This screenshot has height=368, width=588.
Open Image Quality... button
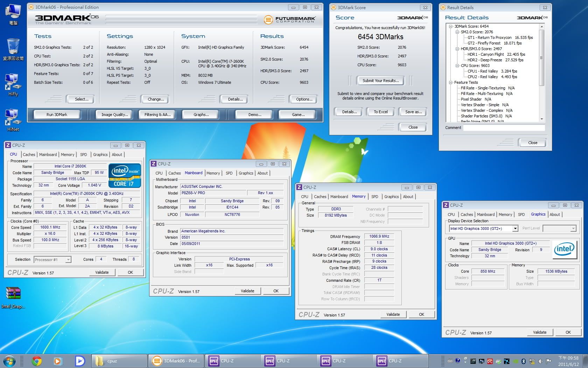[115, 115]
